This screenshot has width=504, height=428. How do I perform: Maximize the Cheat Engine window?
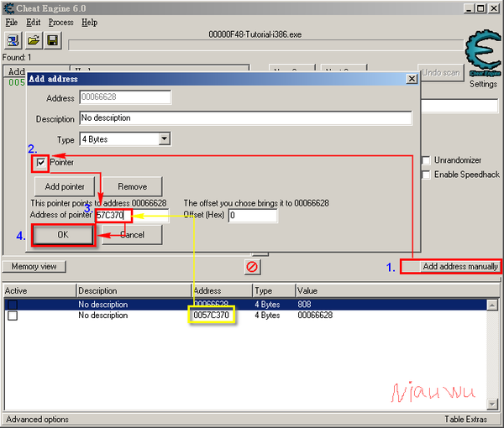481,8
